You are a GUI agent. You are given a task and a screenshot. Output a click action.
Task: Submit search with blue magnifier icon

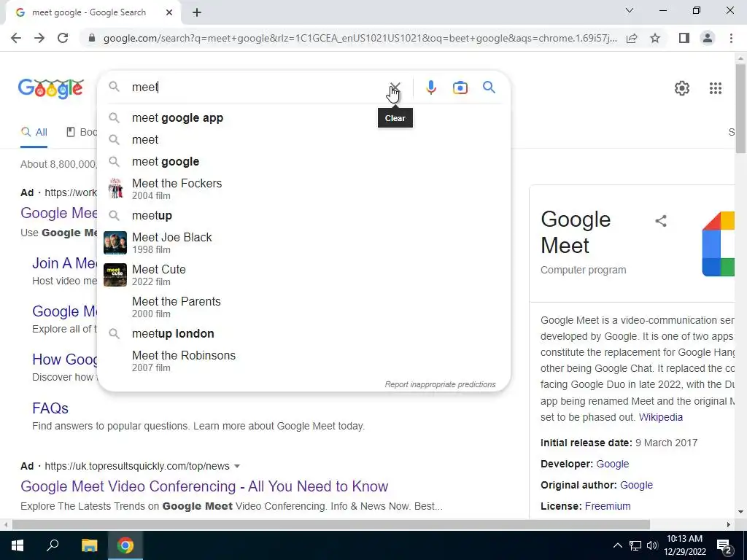pos(489,87)
